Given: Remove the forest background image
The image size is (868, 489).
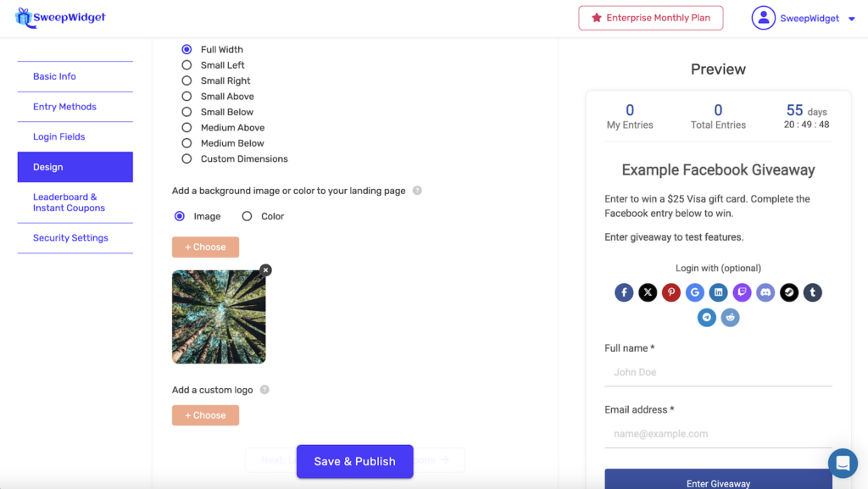Looking at the screenshot, I should pos(265,270).
